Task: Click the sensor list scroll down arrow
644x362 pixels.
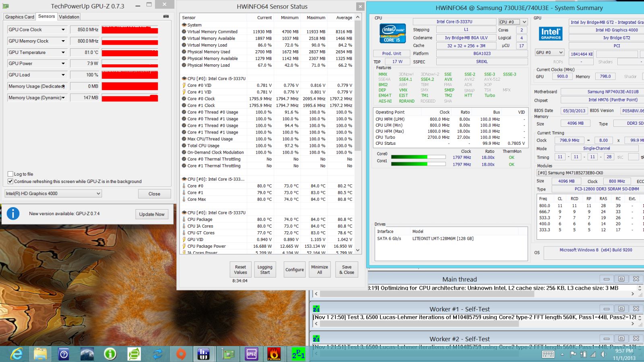Action: tap(358, 251)
